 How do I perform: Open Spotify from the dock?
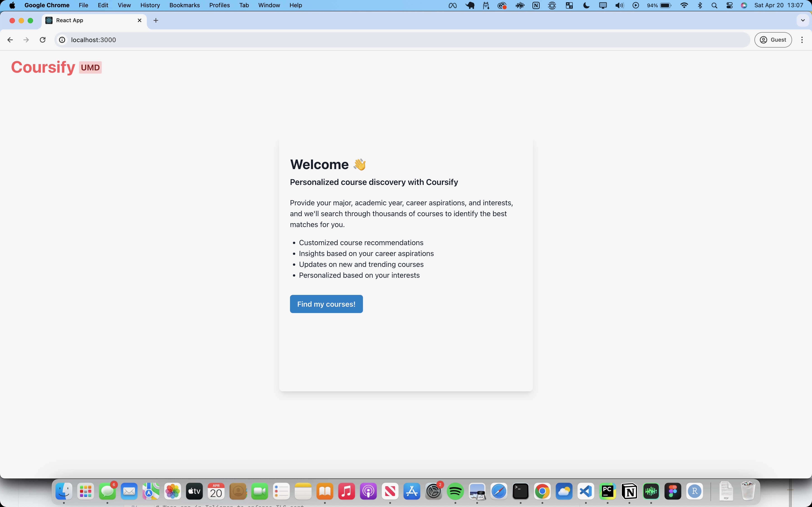455,492
